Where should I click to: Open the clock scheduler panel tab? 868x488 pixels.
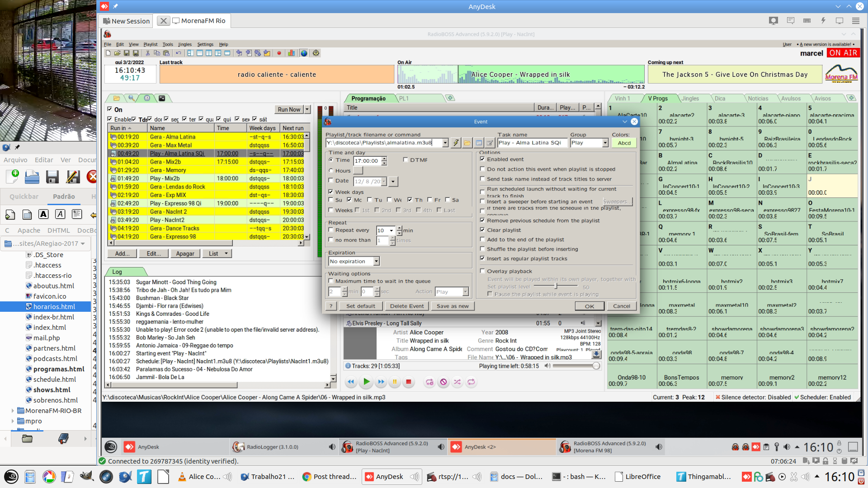pyautogui.click(x=147, y=98)
